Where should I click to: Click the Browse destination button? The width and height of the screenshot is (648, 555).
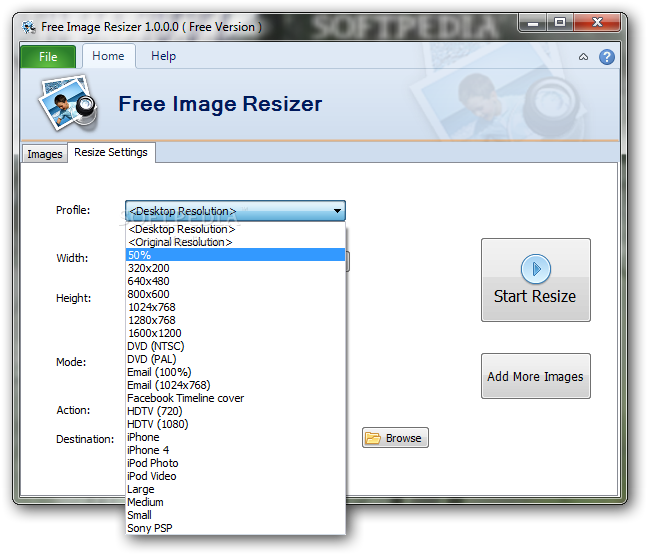(x=395, y=438)
